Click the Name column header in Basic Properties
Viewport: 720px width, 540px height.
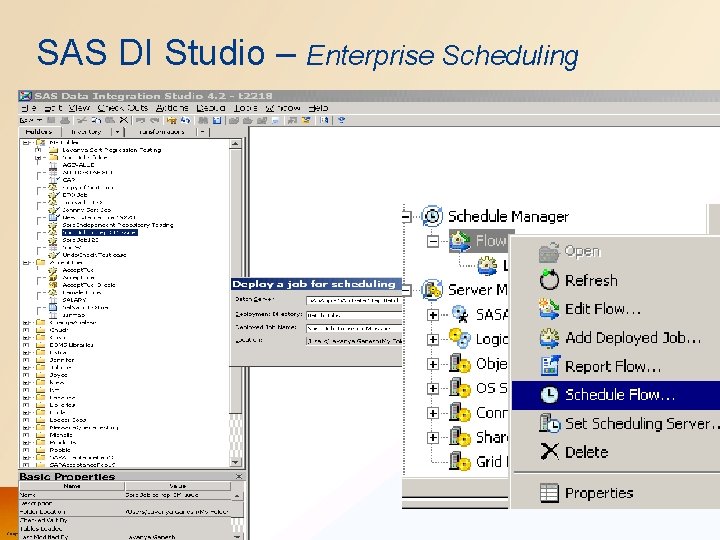tap(72, 486)
